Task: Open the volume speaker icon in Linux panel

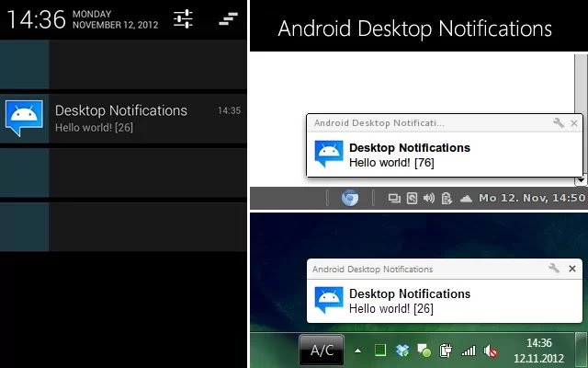Action: [429, 198]
